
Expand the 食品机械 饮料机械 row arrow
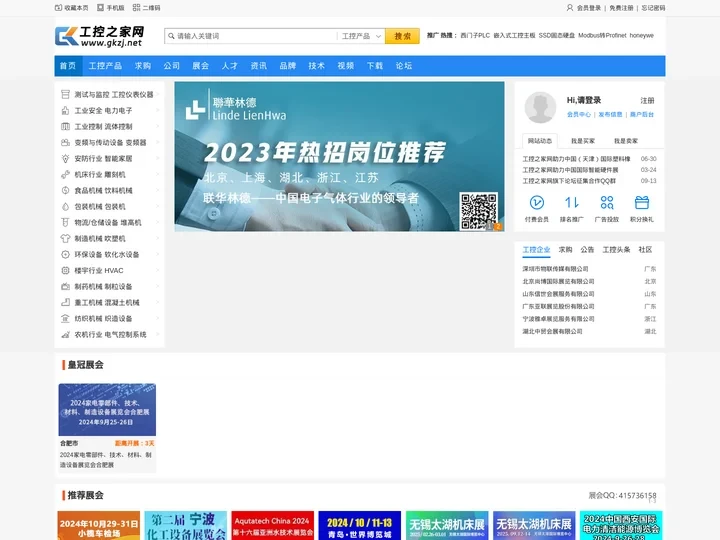click(x=158, y=191)
